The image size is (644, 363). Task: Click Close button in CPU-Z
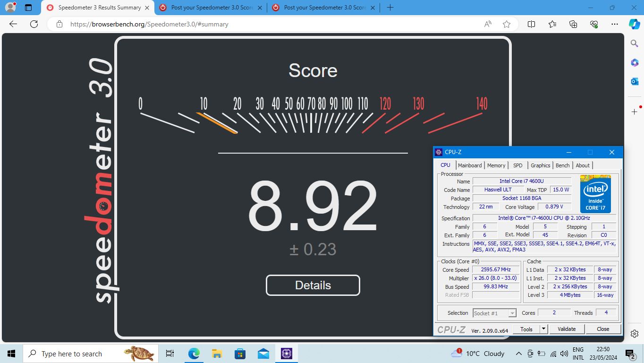click(x=603, y=329)
